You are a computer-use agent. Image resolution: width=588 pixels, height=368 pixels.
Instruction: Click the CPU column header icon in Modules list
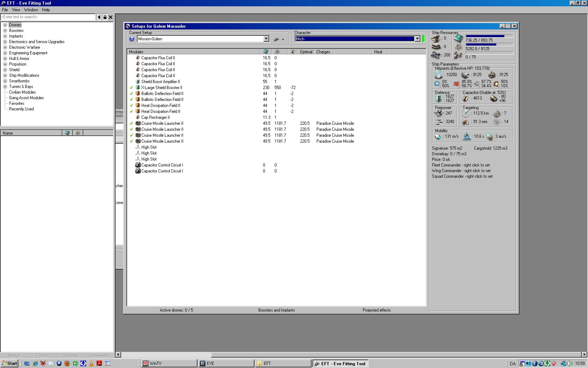click(x=266, y=52)
